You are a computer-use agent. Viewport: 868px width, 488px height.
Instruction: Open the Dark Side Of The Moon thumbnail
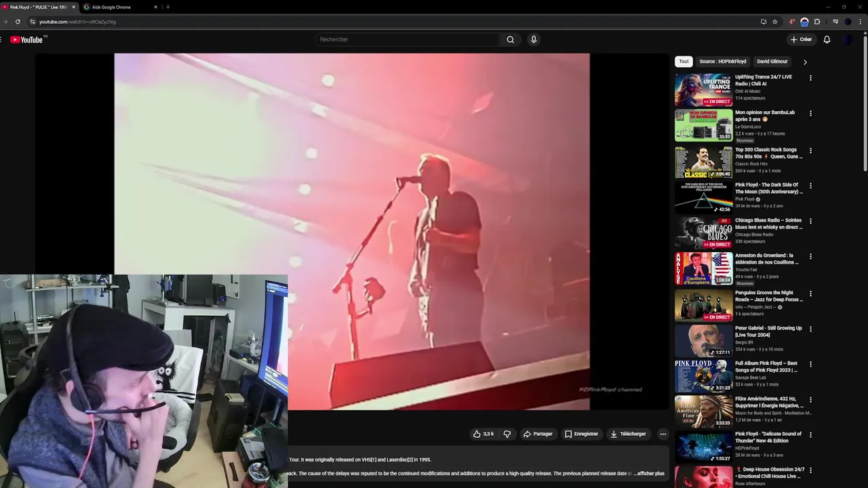click(703, 197)
